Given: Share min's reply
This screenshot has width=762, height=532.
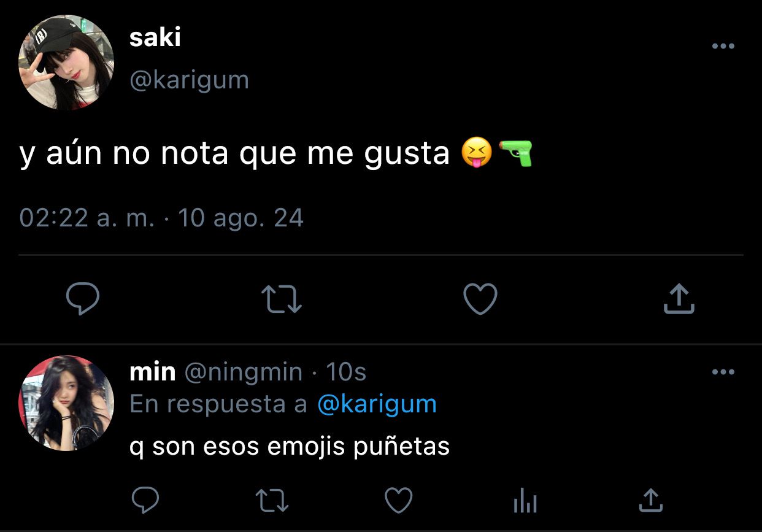Looking at the screenshot, I should [651, 500].
